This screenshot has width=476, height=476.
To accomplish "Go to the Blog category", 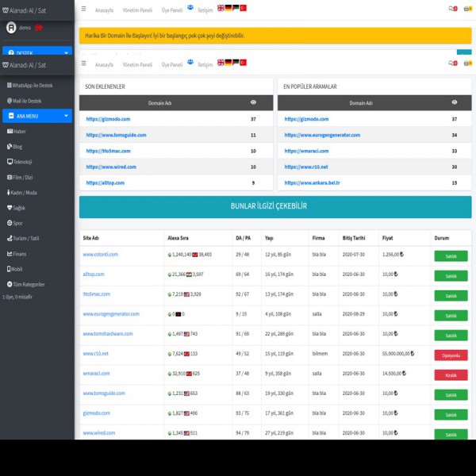I will pyautogui.click(x=14, y=146).
